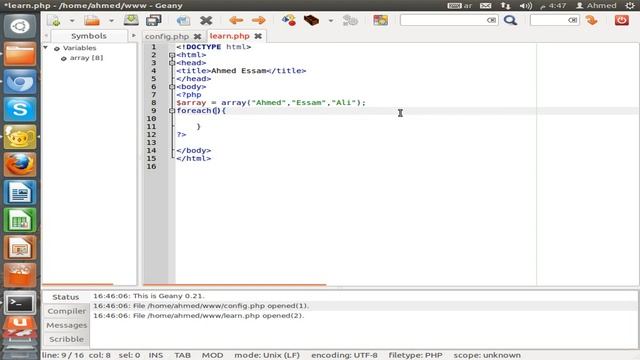Click 'filetype: PHP' in status bar
Screen dimensions: 640x360
click(x=415, y=355)
